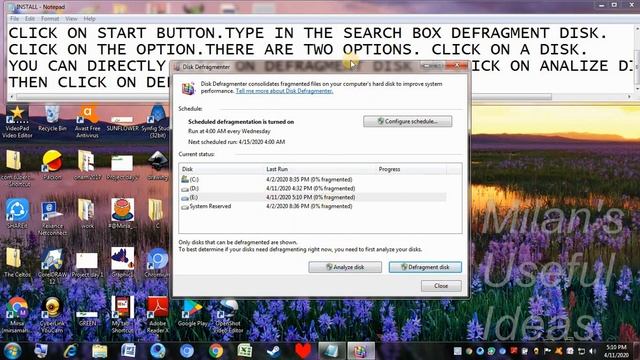This screenshot has width=640, height=360.
Task: Select the SUNFLOWER desktop file
Action: (x=122, y=123)
